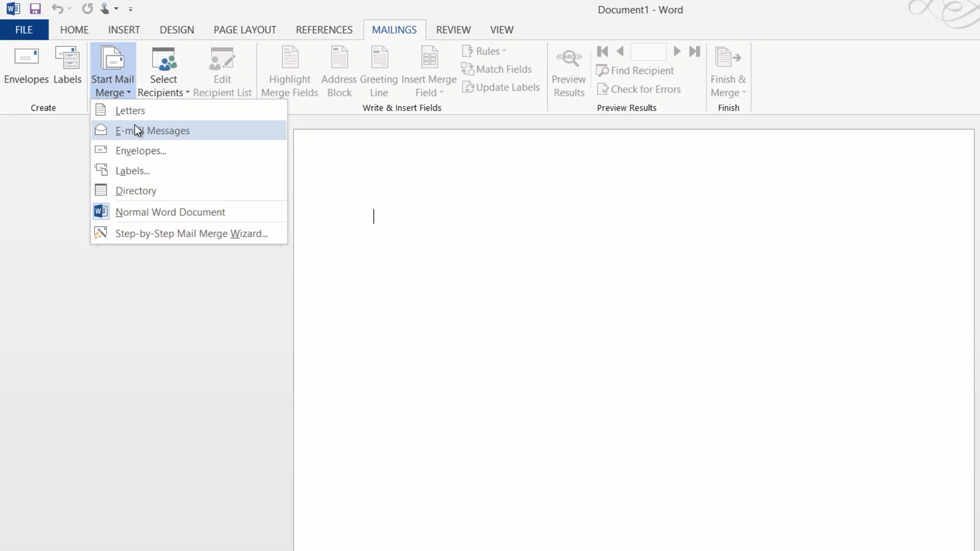Open the FILE tab
Viewport: 980px width, 551px height.
[24, 30]
